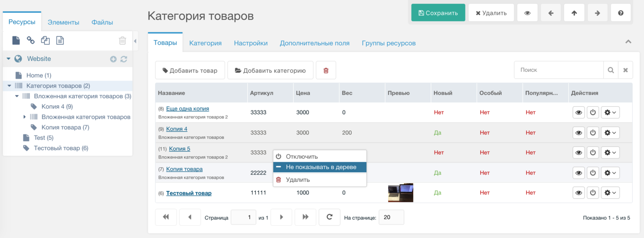The image size is (644, 238).
Task: Click the new static resource icon
Action: [60, 41]
